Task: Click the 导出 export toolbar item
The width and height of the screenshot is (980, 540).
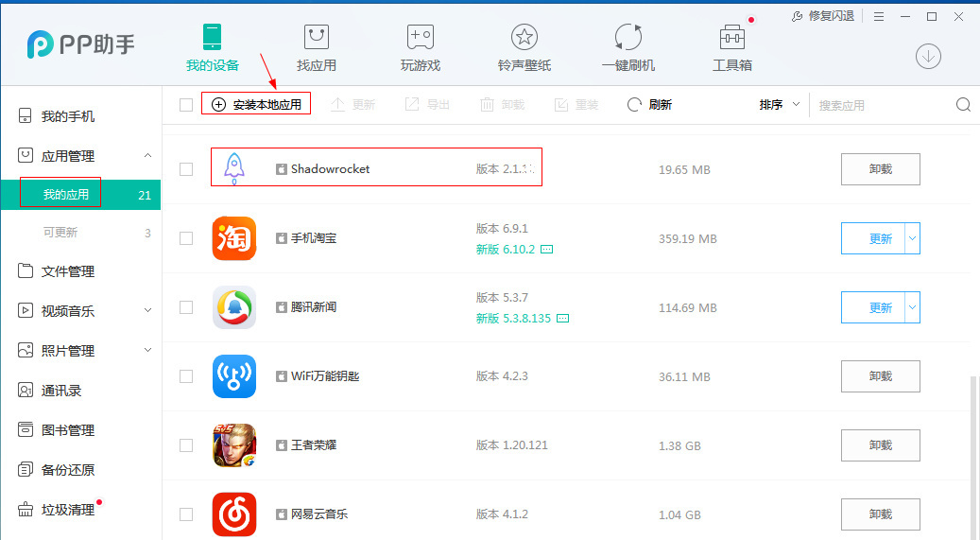Action: [427, 104]
